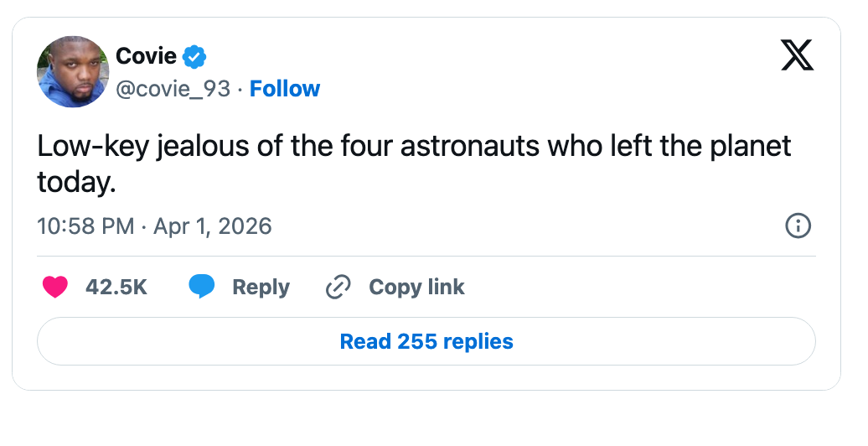Open the circled info icon
868x446 pixels.
tap(798, 226)
